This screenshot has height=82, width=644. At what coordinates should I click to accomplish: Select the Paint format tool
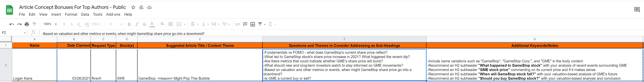[x=34, y=24]
